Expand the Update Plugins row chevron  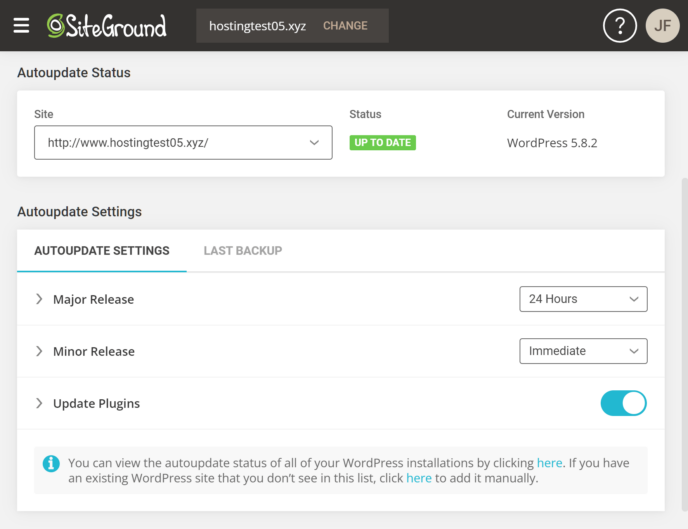[39, 403]
